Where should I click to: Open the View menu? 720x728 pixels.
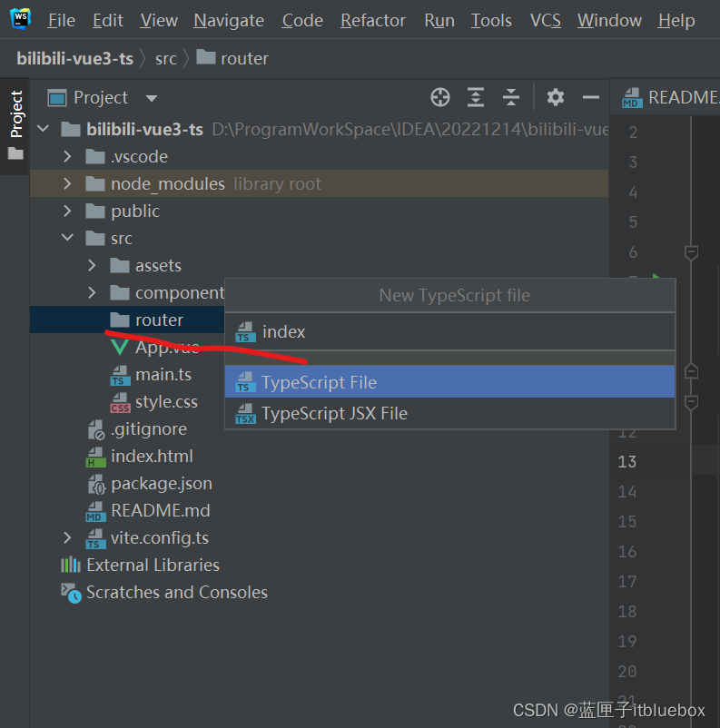click(x=159, y=21)
